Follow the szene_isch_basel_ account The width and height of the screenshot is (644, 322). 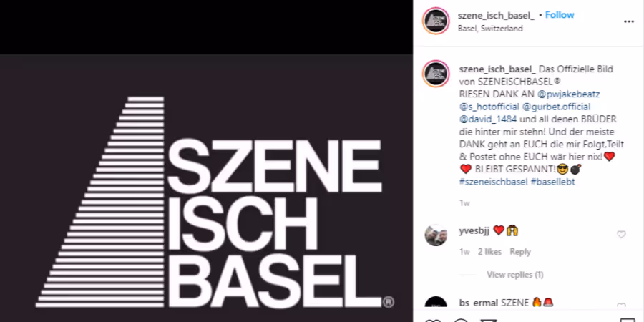click(x=560, y=15)
